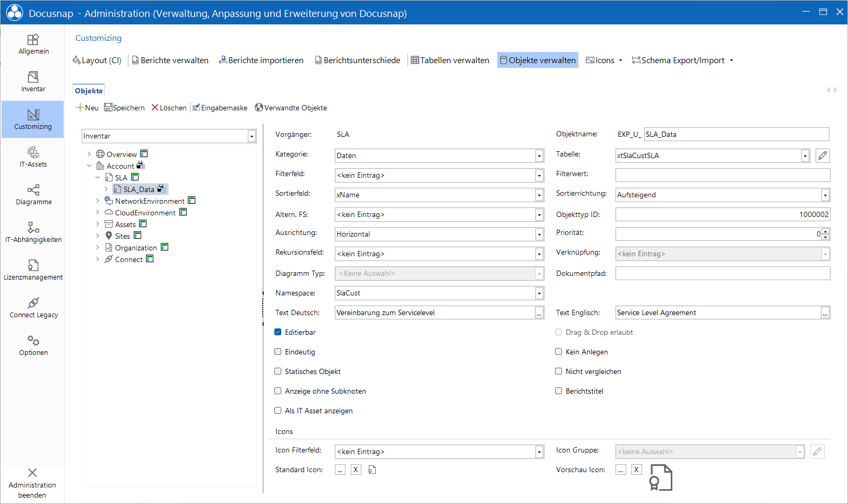Open Tabellen verwalten
Screen dimensions: 848x504
coord(450,60)
